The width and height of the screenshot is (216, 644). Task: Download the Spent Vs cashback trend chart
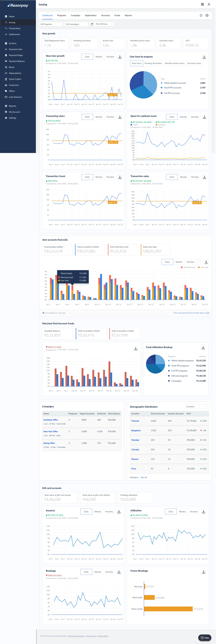pos(204,117)
